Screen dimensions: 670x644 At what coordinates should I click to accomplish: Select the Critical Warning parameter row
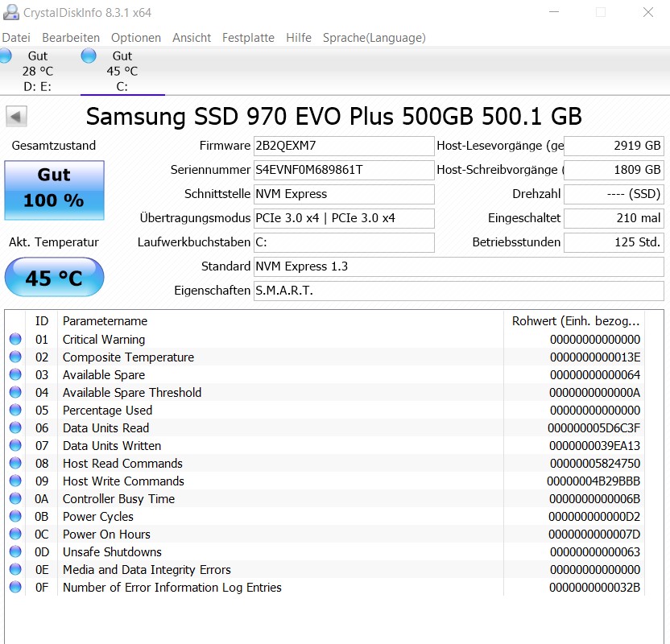325,340
